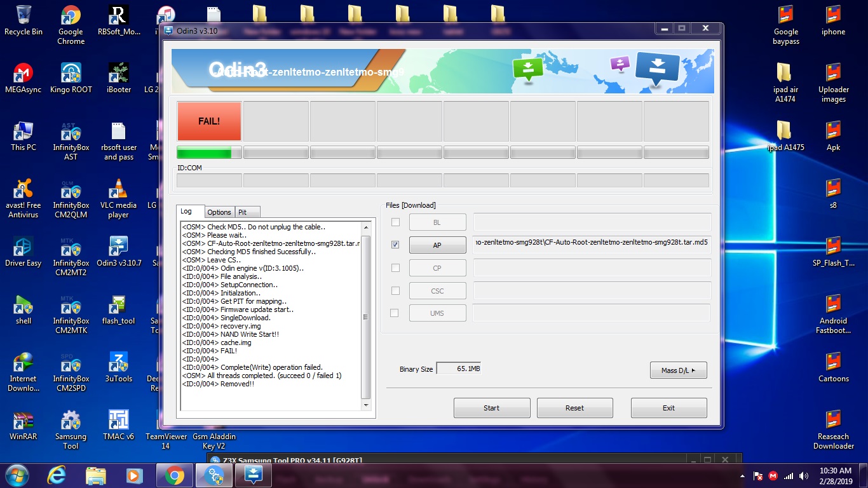Screen dimensions: 868x488
Task: Launch Google Chrome from the desktop
Action: (71, 25)
